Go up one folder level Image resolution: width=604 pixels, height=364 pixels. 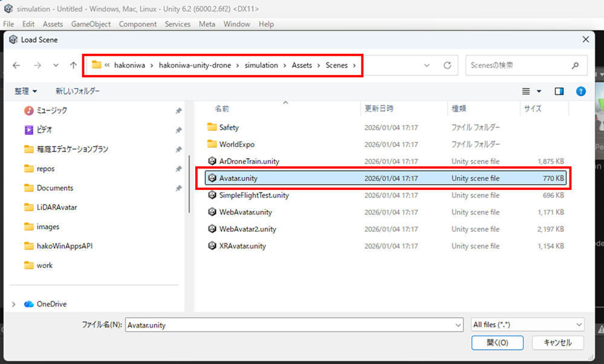73,65
